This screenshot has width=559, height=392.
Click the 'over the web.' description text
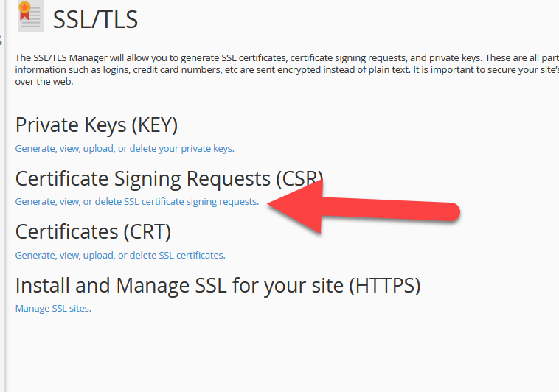pos(44,82)
